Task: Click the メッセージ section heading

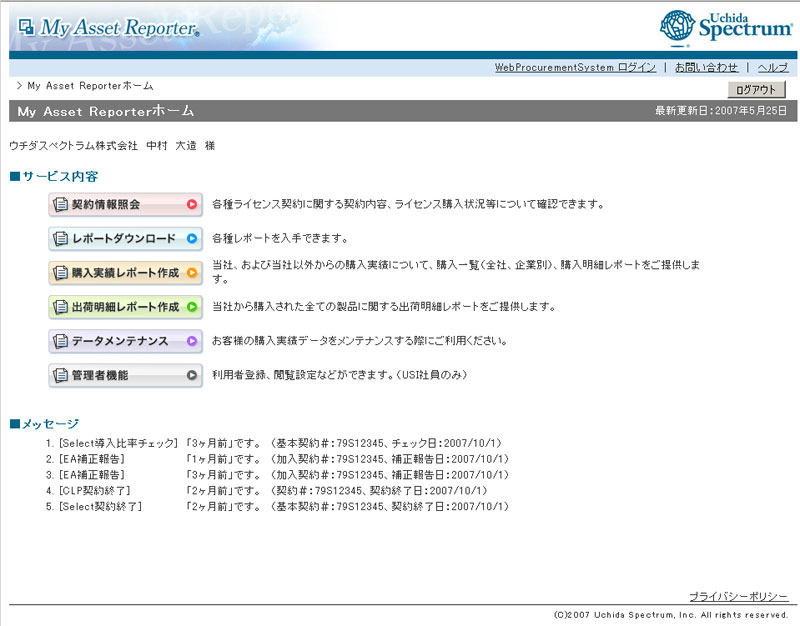Action: tap(44, 424)
